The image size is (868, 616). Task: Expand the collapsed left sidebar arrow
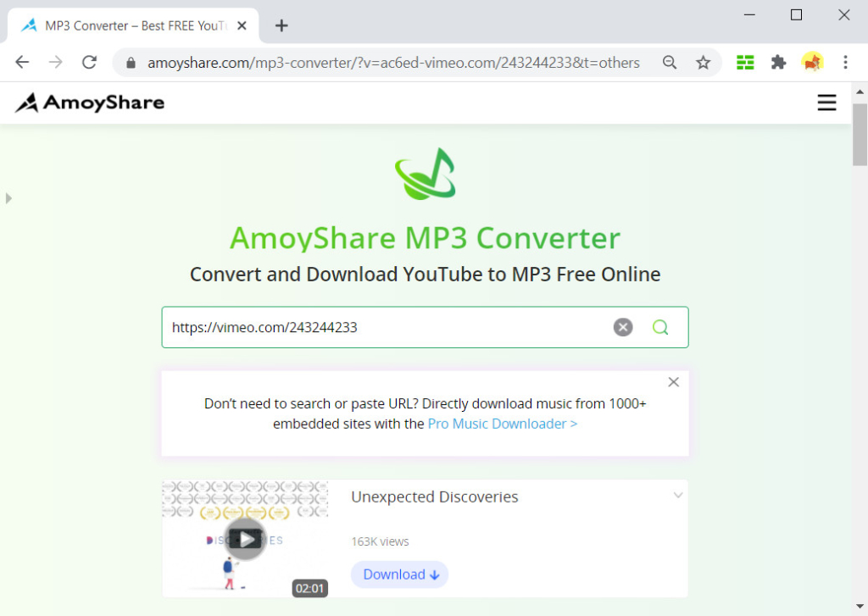pos(8,198)
